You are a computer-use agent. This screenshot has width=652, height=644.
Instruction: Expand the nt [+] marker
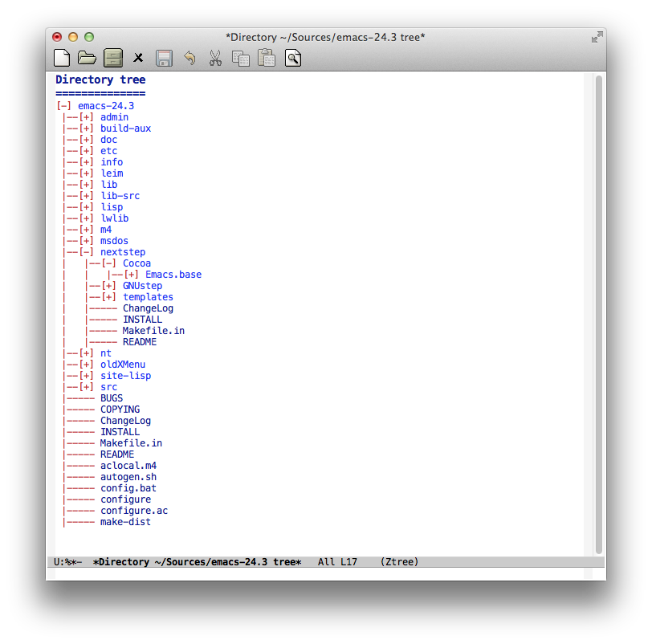(x=86, y=353)
